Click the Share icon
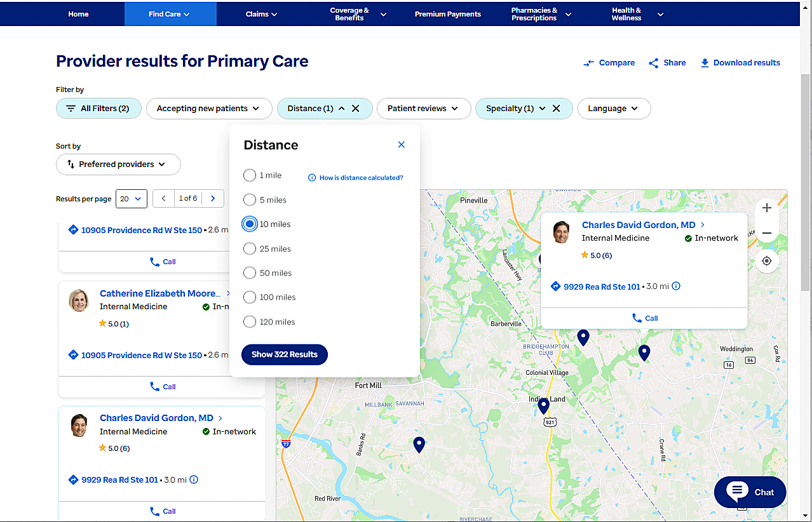The image size is (812, 522). click(653, 63)
